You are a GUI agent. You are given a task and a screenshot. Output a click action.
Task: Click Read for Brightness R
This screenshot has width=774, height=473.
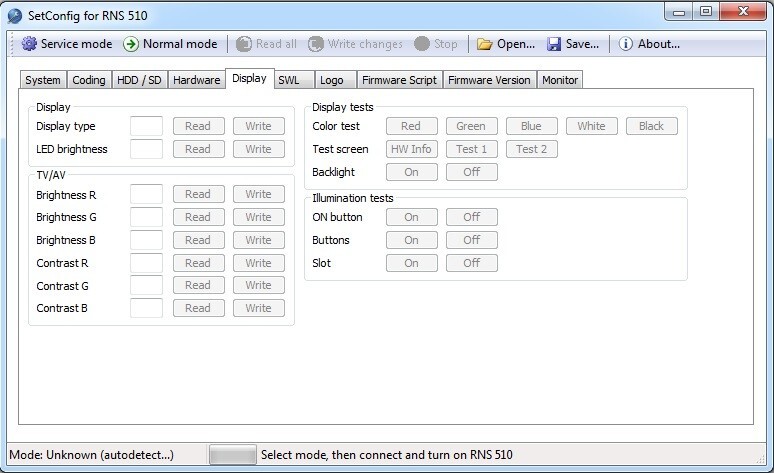point(198,194)
